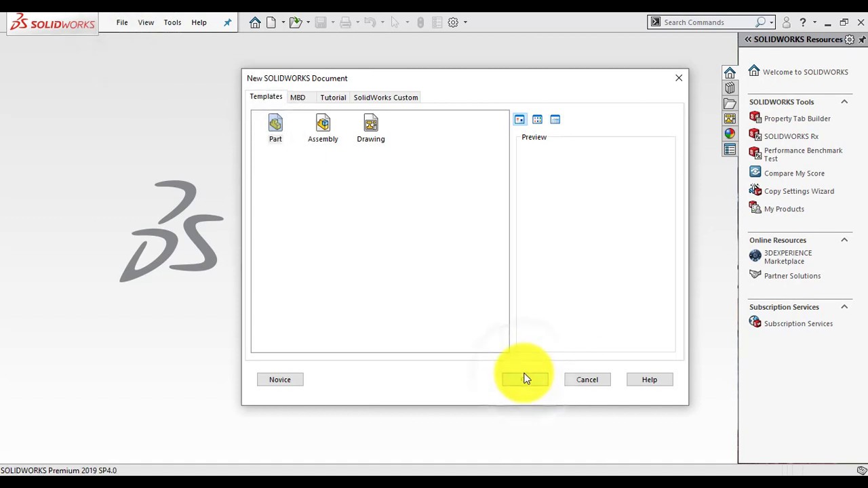Open the Custom Properties task pane tab
The width and height of the screenshot is (868, 488).
730,150
